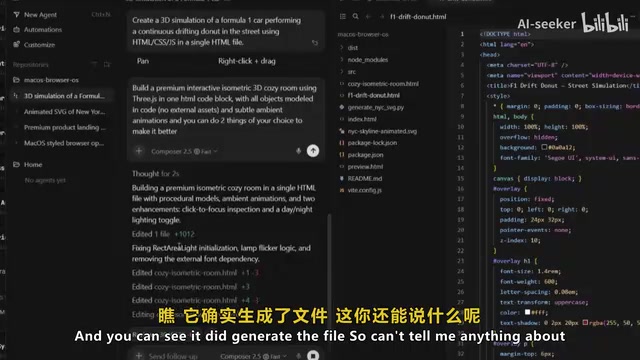Viewport: 640px width, 360px height.
Task: Open the 'Edited cozy-isometric-room.html +1 -3' entry
Action: pyautogui.click(x=195, y=273)
